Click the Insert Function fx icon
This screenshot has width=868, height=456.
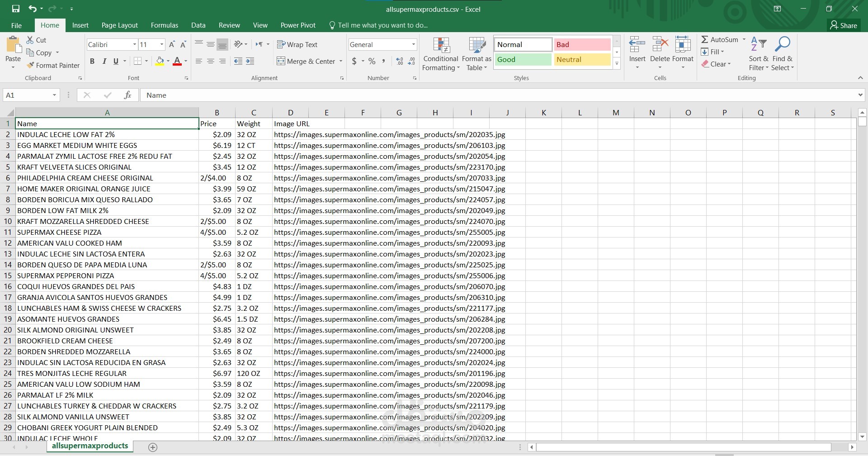pos(128,95)
